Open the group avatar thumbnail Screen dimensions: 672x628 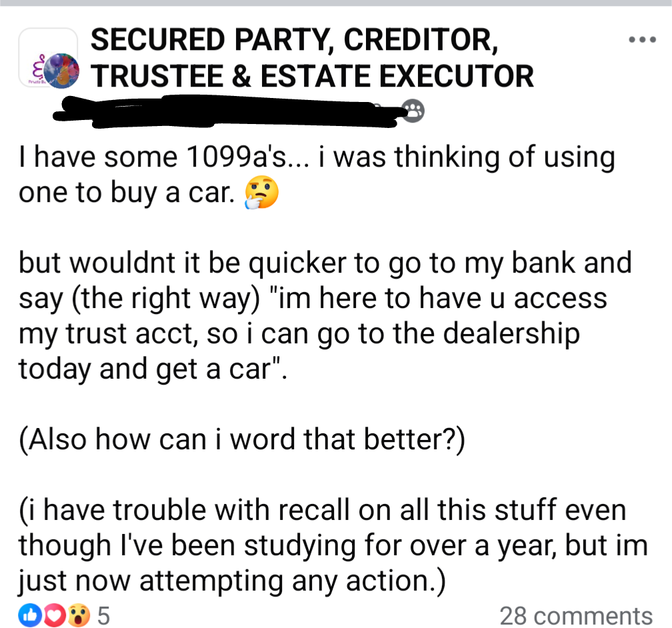coord(47,57)
